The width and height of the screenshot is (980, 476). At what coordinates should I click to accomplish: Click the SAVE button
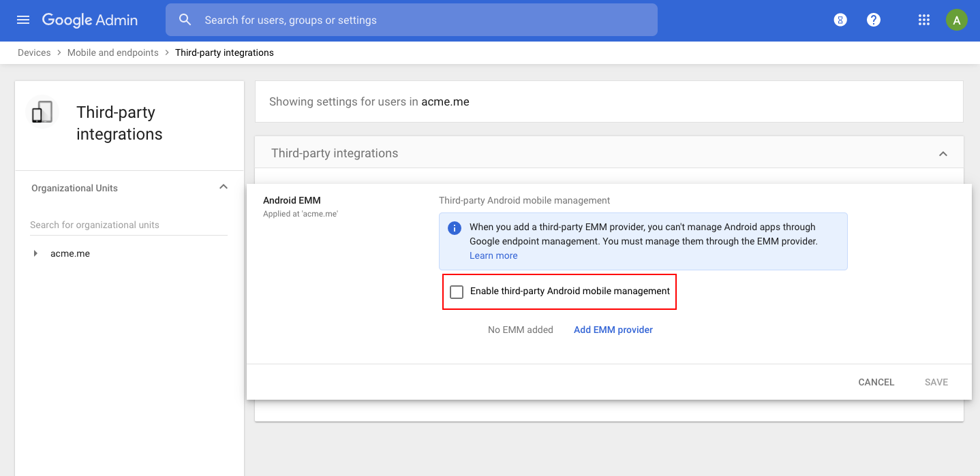[936, 382]
